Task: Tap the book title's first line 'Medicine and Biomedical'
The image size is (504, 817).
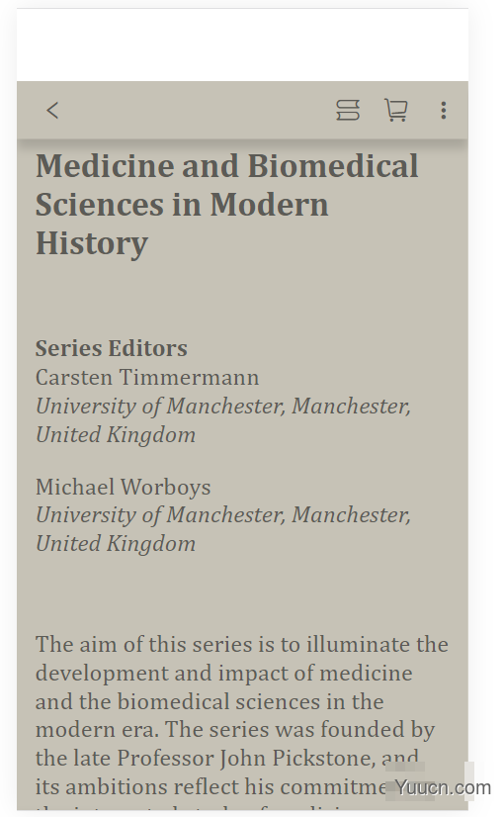Action: pos(227,166)
